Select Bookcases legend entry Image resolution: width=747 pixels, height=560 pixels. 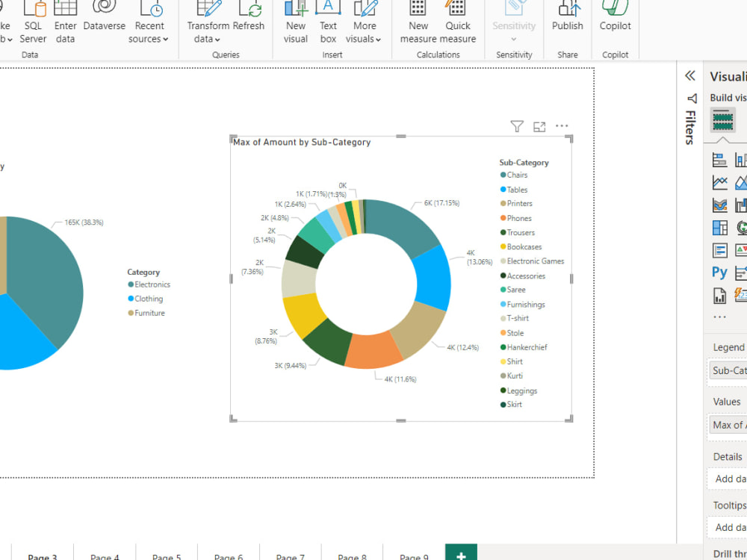point(521,246)
